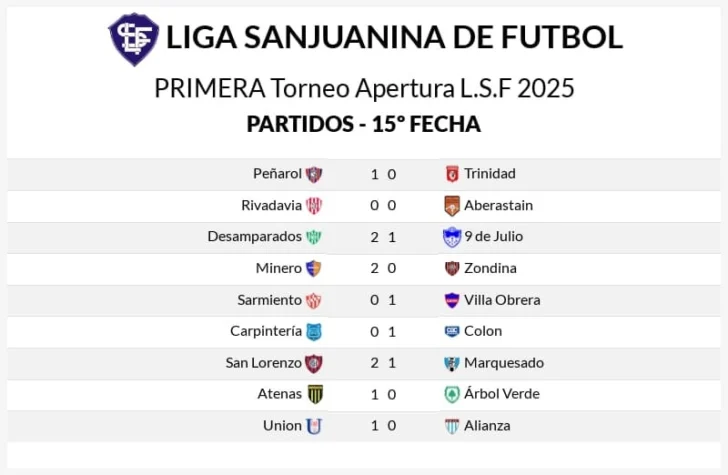
Task: Click the Aberastain orange crest
Action: pos(452,206)
